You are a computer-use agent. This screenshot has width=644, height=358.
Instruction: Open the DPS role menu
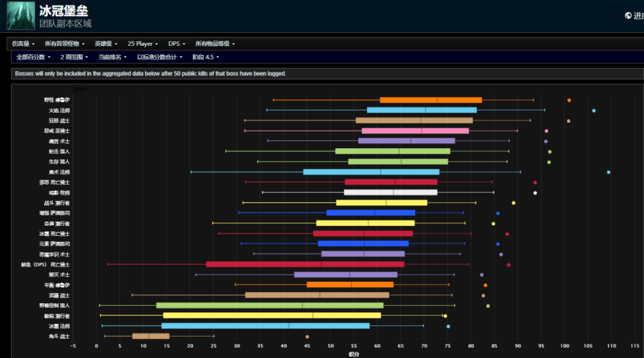177,43
